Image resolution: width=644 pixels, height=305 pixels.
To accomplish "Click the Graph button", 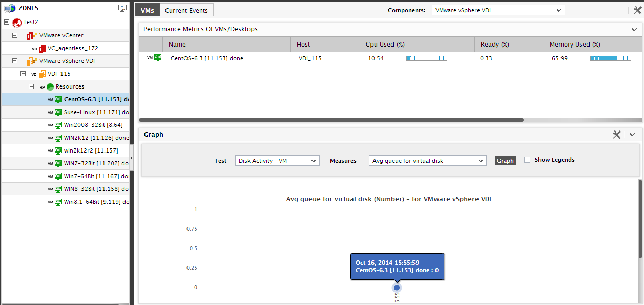I will click(x=505, y=161).
